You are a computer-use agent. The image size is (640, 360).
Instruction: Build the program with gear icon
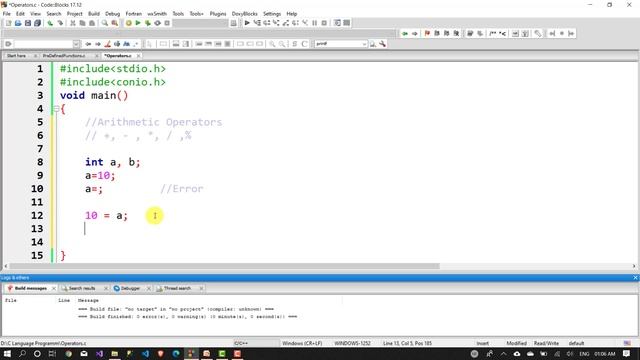(x=129, y=23)
